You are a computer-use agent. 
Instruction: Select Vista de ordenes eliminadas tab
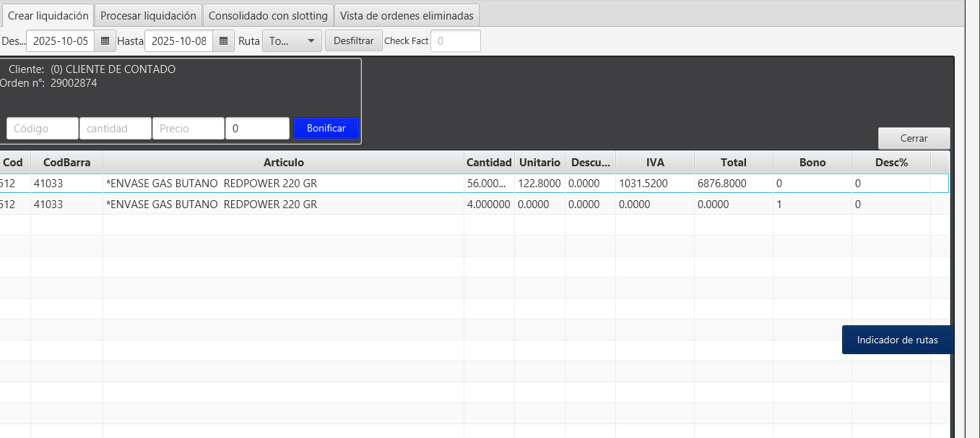click(407, 15)
